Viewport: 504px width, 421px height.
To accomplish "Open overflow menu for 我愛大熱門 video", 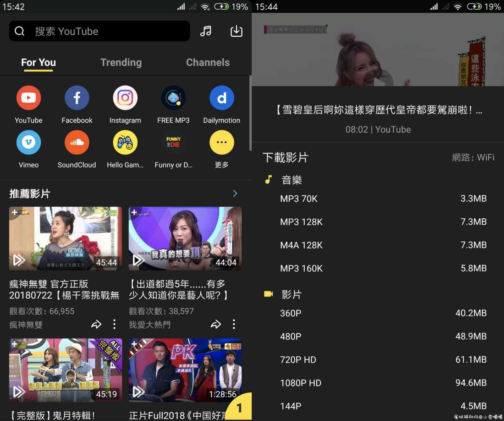I will pyautogui.click(x=234, y=324).
